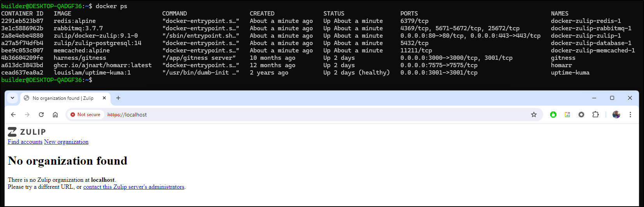Image resolution: width=644 pixels, height=207 pixels.
Task: Open the gear-shaped extension icon
Action: [581, 115]
